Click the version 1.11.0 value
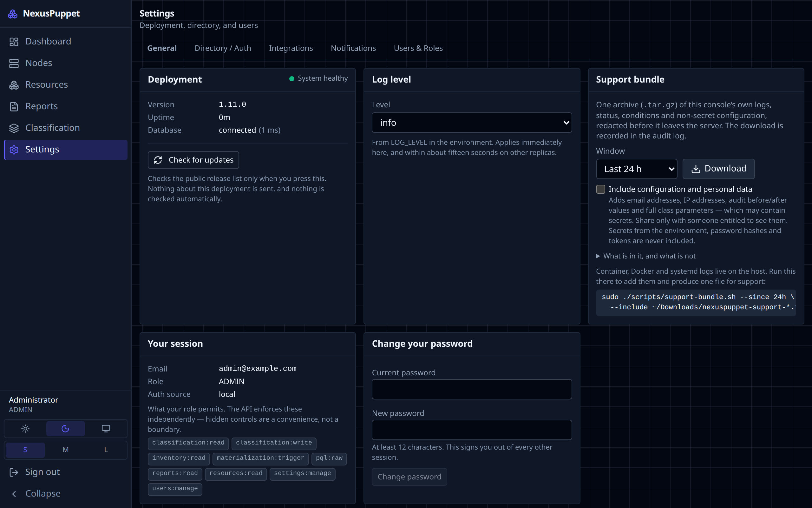This screenshot has width=812, height=508. (x=232, y=104)
